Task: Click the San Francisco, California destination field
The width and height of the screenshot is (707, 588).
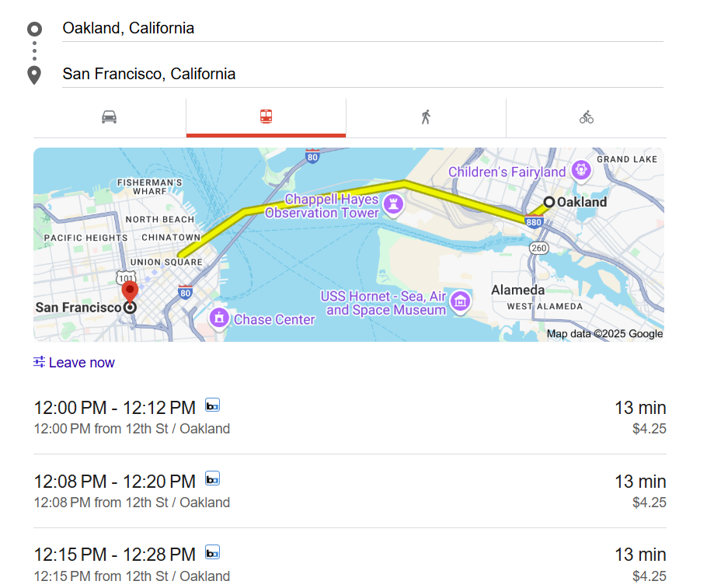Action: (362, 75)
